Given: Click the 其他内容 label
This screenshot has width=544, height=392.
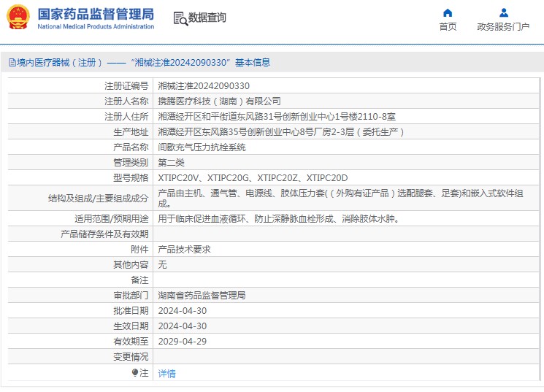Looking at the screenshot, I should pyautogui.click(x=131, y=265).
